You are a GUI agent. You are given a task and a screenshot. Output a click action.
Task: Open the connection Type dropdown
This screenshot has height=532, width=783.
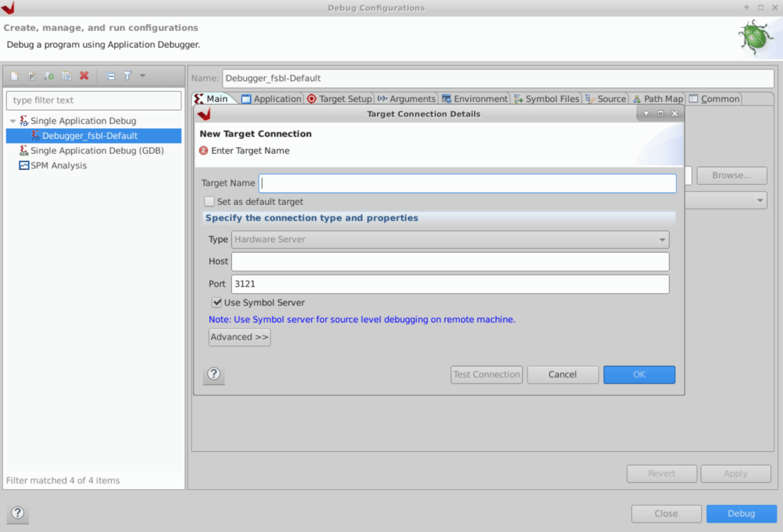click(x=449, y=239)
